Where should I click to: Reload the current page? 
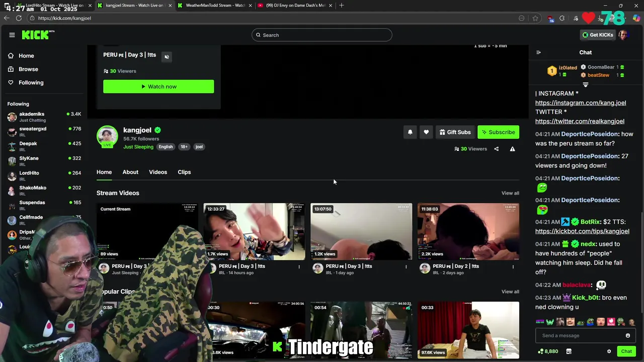click(19, 18)
